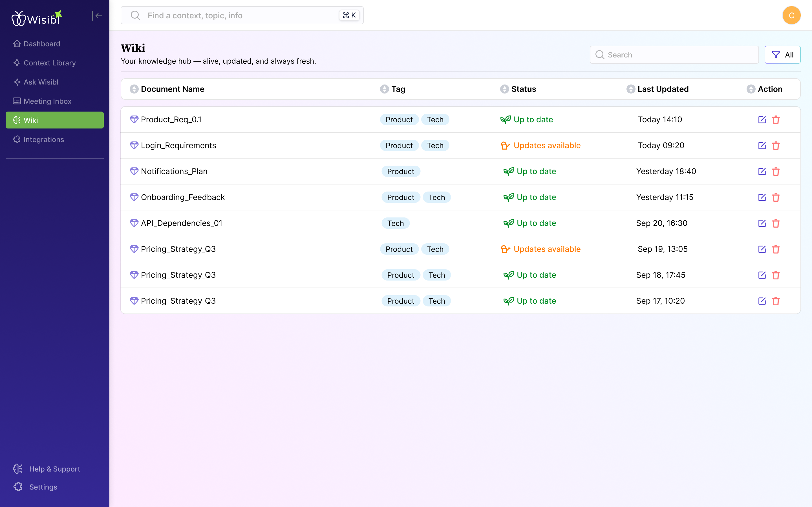Collapse the sidebar with arrow icon
The image size is (812, 507).
pos(97,16)
